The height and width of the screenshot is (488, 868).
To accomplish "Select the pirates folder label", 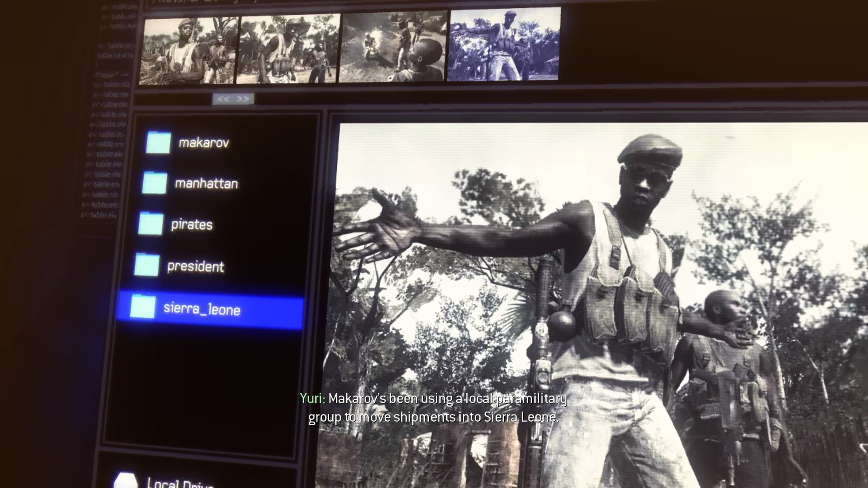I will (x=192, y=224).
